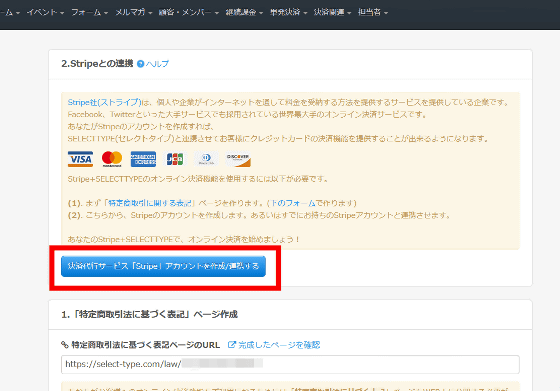Click the JCB card logo

pos(175,159)
